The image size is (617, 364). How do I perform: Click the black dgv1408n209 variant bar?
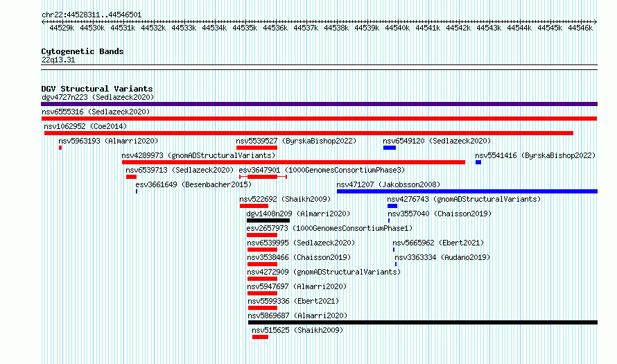coord(268,220)
